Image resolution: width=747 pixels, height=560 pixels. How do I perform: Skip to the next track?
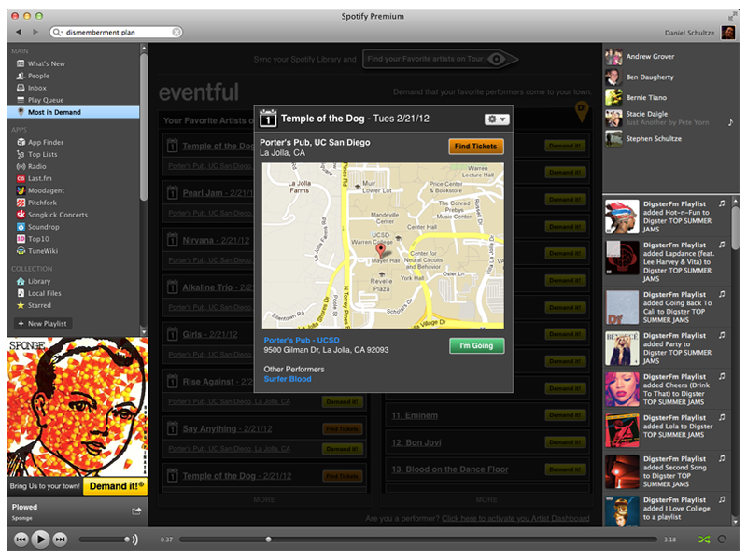coord(60,539)
